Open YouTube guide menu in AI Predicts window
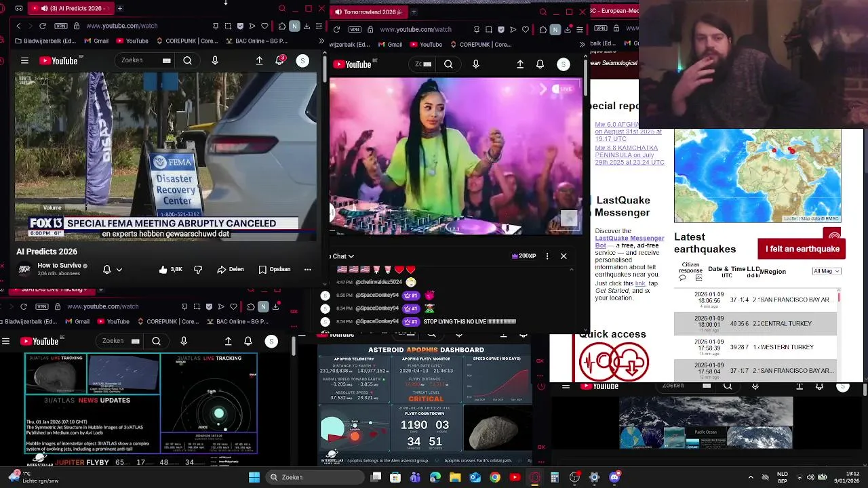This screenshot has height=488, width=868. 24,60
